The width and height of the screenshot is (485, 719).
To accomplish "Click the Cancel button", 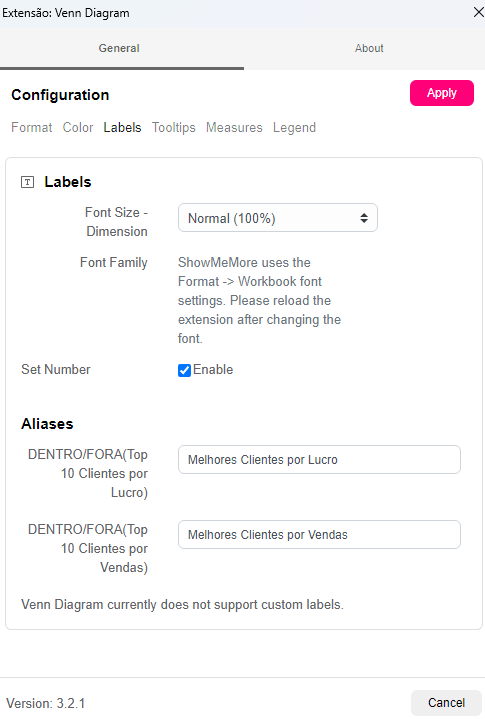I will 446,702.
